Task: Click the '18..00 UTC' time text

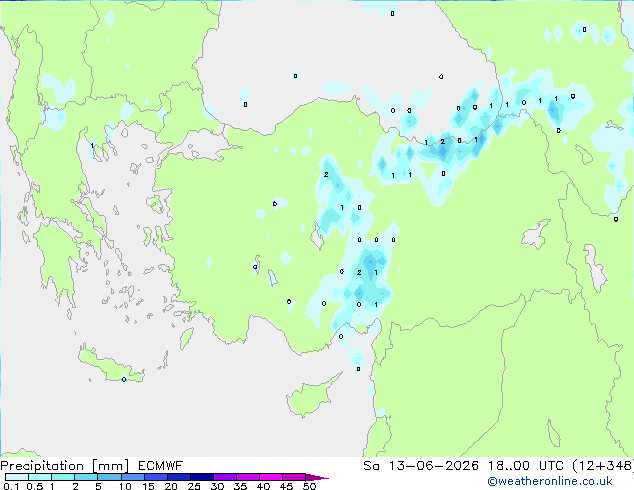Action: (526, 466)
